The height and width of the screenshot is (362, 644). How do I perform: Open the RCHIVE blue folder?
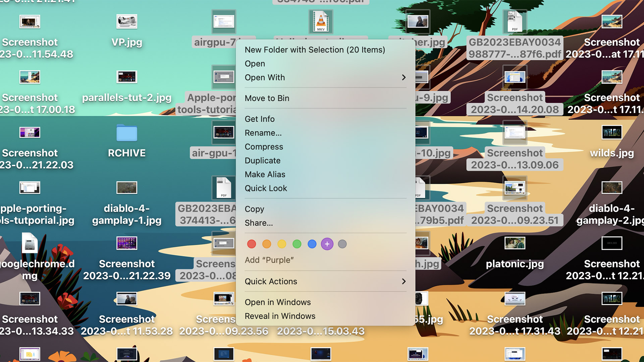(x=127, y=133)
